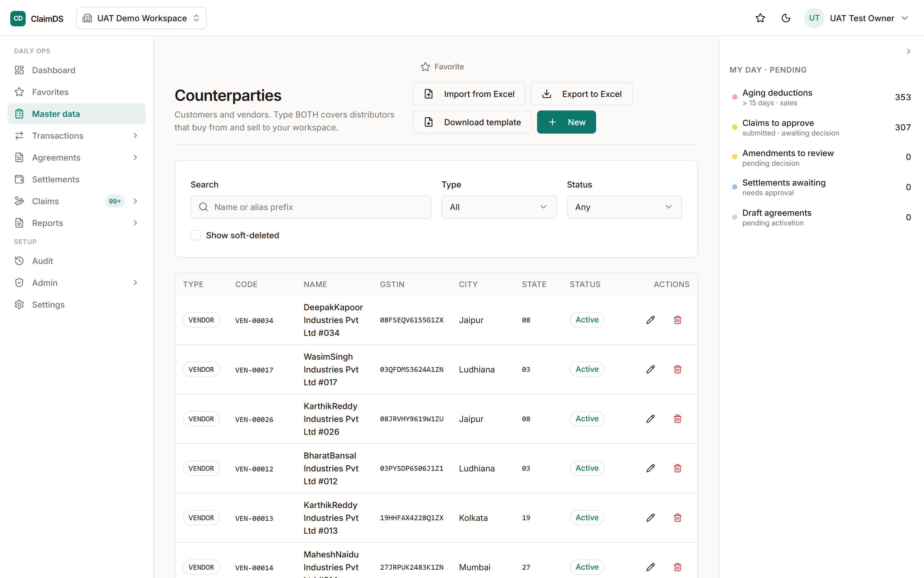924x578 pixels.
Task: Focus the Name or alias prefix search field
Action: point(311,207)
